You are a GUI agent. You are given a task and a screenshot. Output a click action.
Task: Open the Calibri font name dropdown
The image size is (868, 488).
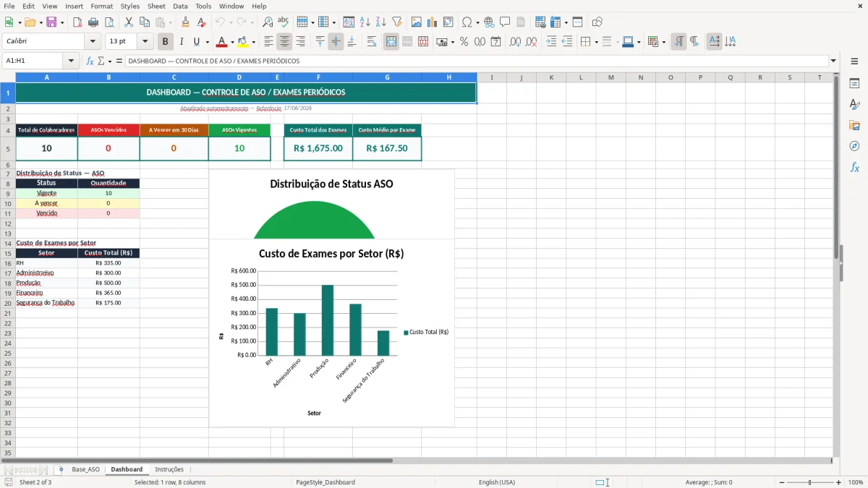point(92,42)
